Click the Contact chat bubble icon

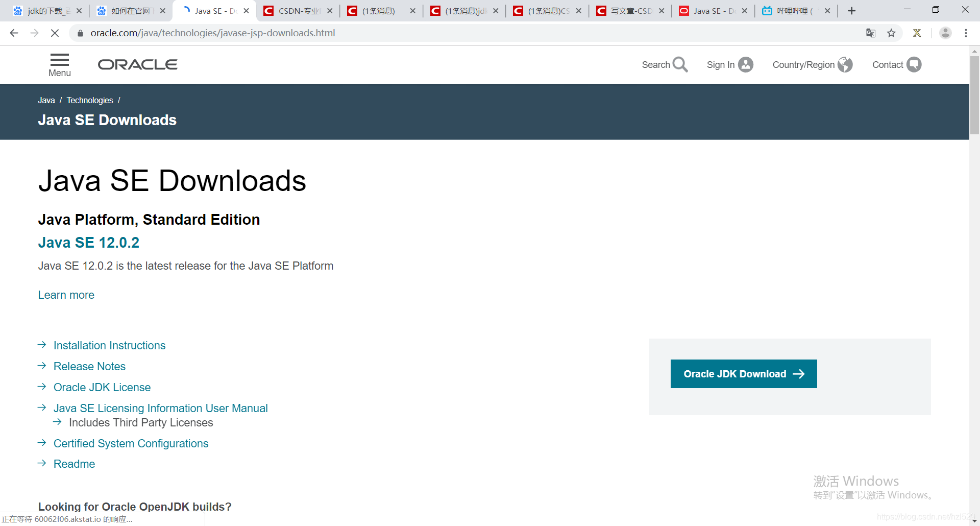(914, 64)
